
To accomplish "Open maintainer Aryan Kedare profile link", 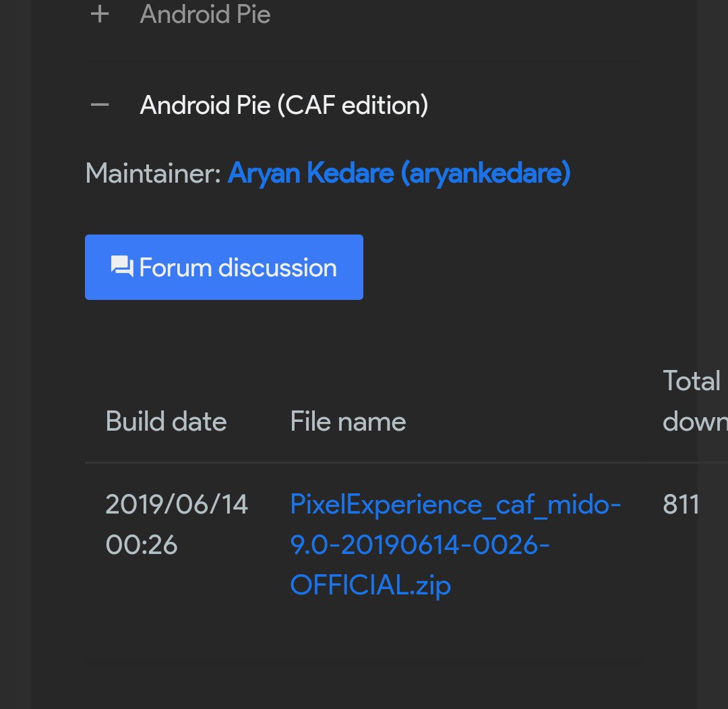I will pyautogui.click(x=399, y=173).
